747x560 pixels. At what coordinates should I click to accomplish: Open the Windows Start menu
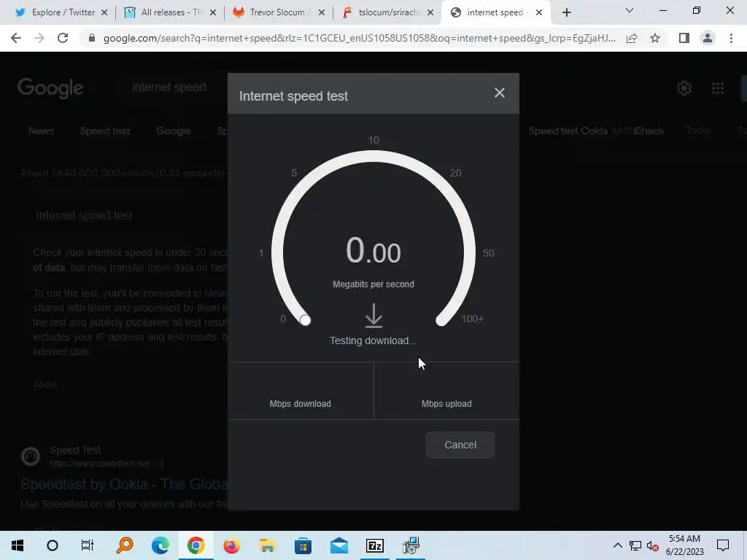coord(18,545)
